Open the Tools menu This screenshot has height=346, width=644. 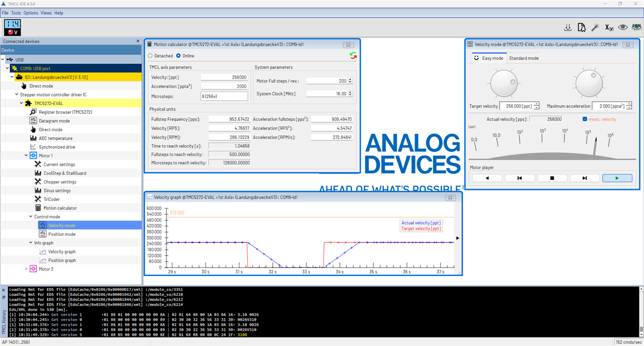16,13
